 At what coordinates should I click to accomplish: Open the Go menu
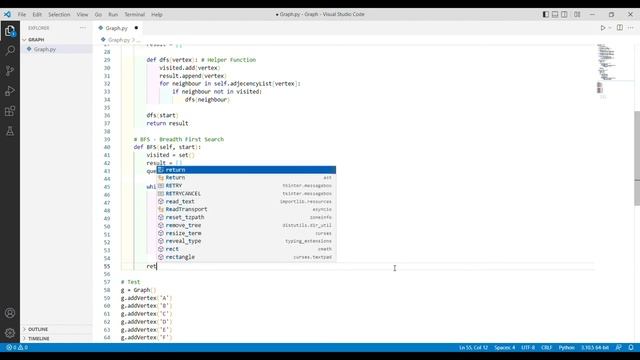tap(98, 14)
